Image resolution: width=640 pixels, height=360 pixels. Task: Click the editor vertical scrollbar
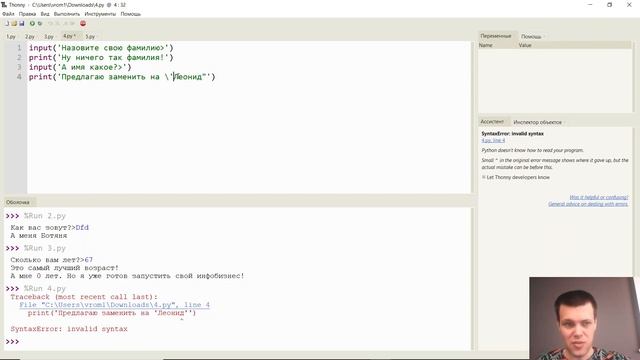[473, 116]
